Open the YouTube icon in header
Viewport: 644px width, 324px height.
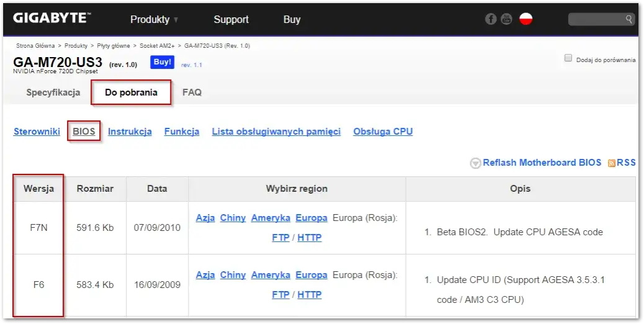[506, 19]
